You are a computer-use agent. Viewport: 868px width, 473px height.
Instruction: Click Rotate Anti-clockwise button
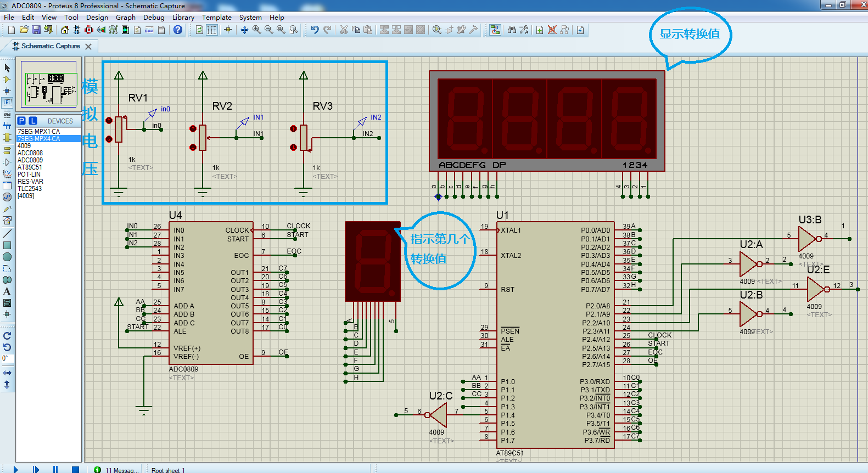coord(7,347)
